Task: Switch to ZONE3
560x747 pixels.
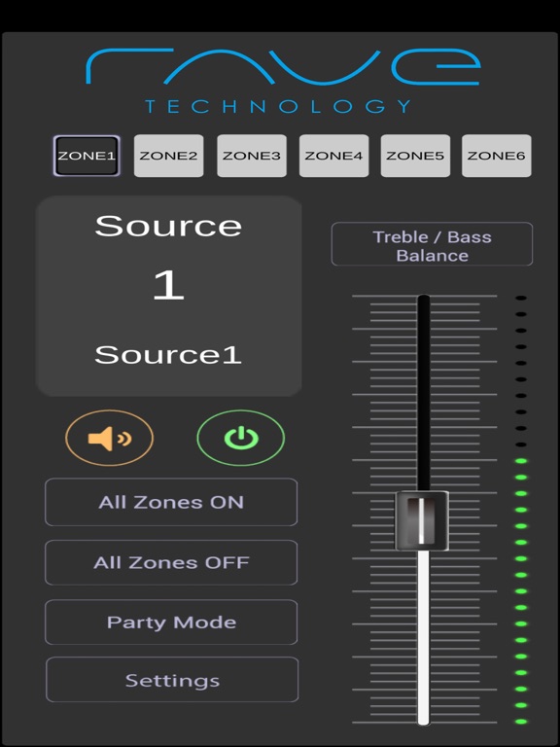Action: 252,156
